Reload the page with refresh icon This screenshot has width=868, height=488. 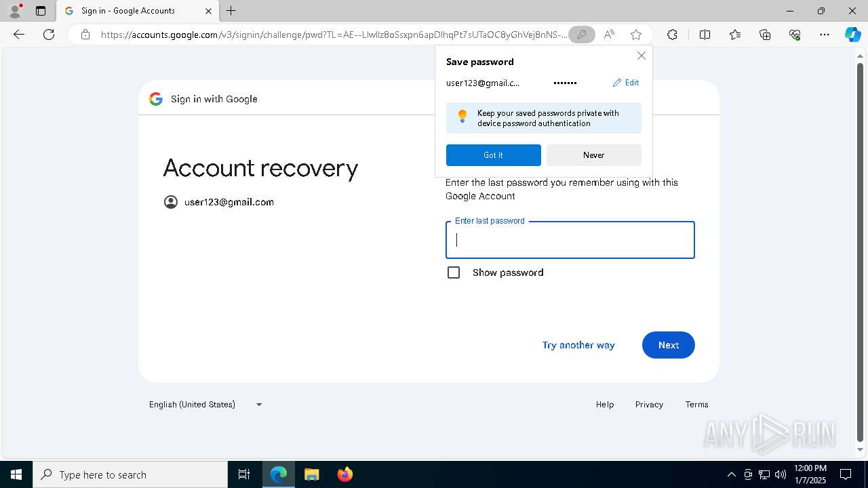pos(49,35)
